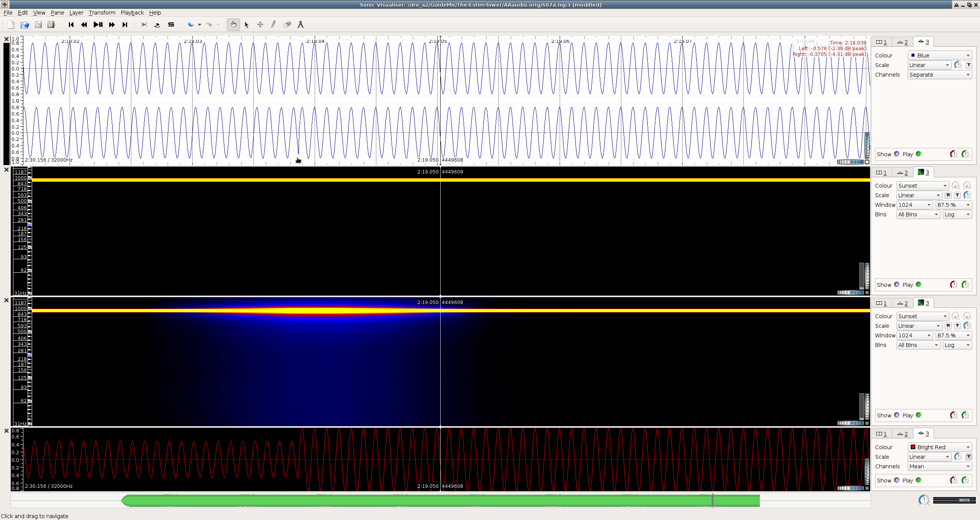Close the lower spectrogram pane
The height and width of the screenshot is (520, 980).
(6, 300)
